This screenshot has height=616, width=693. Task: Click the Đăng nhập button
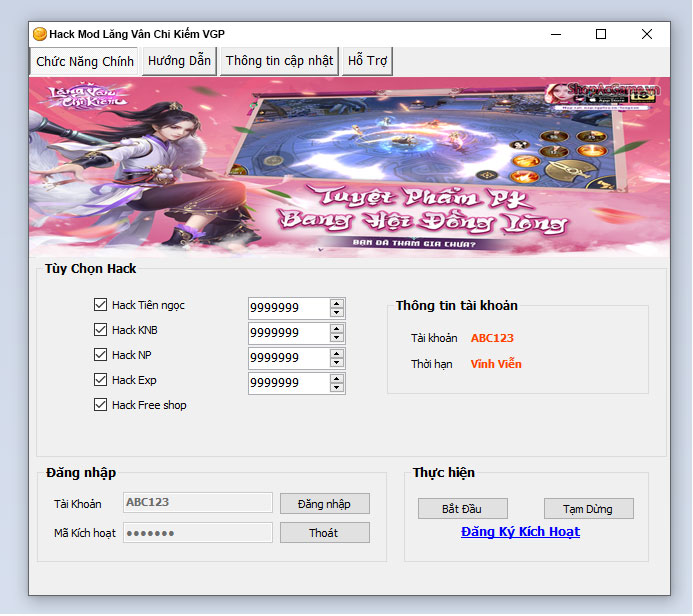(325, 504)
